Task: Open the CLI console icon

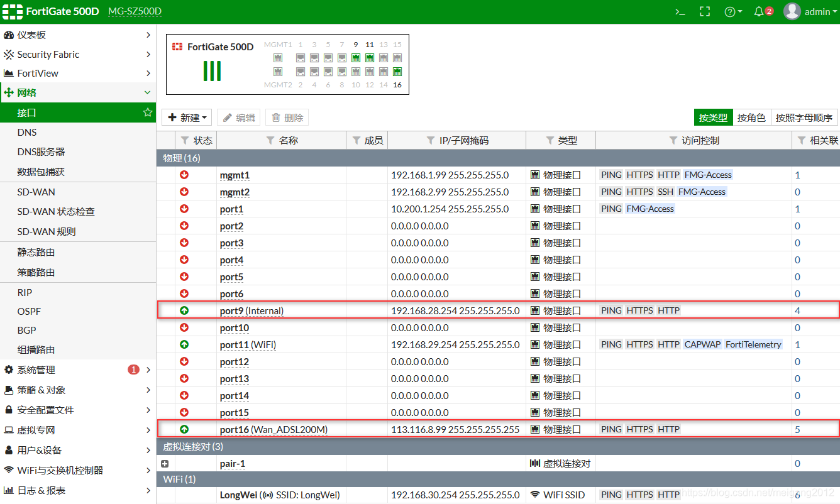Action: (680, 11)
